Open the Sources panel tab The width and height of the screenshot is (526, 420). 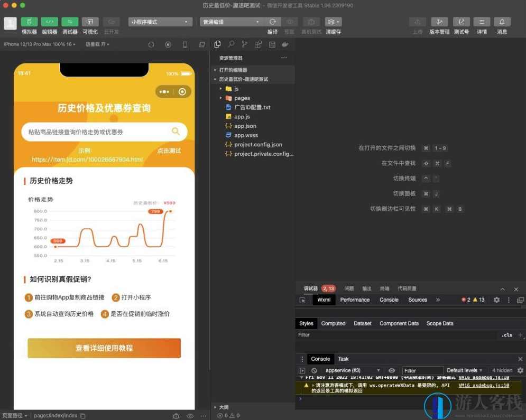(x=417, y=300)
